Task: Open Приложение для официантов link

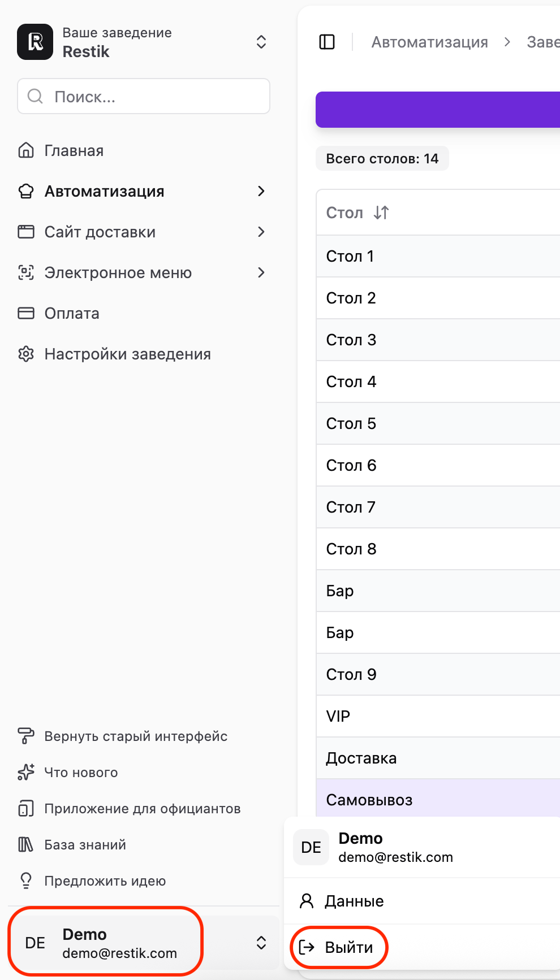Action: (142, 808)
